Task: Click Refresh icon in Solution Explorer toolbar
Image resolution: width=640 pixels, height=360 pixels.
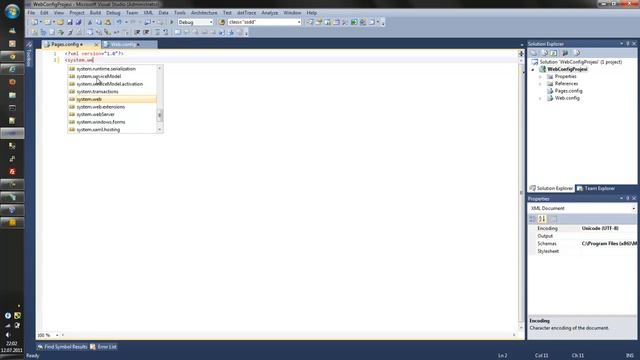Action: pyautogui.click(x=553, y=53)
